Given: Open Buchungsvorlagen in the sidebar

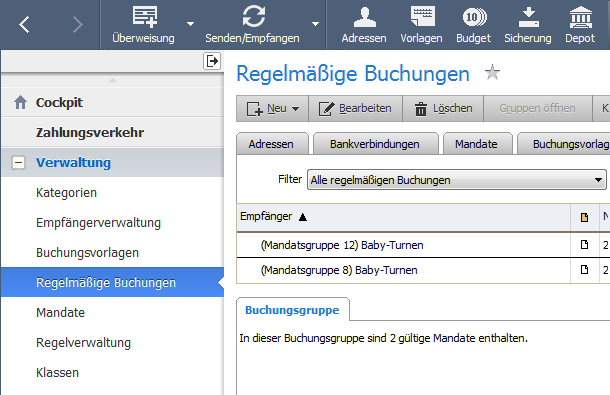Looking at the screenshot, I should point(112,253).
